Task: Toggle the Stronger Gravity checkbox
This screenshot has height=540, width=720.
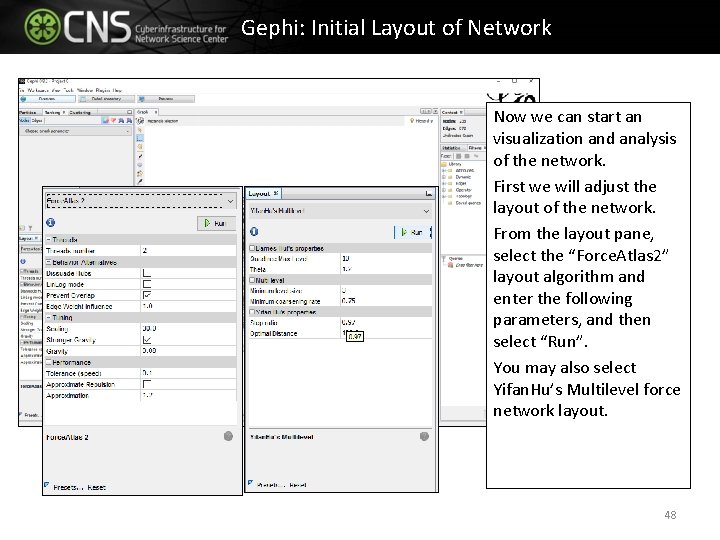Action: tap(147, 340)
